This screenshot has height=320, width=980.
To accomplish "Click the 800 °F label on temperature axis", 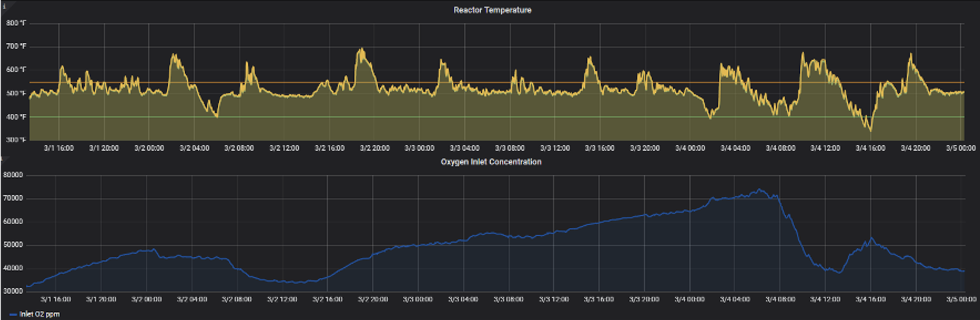I will pos(16,23).
